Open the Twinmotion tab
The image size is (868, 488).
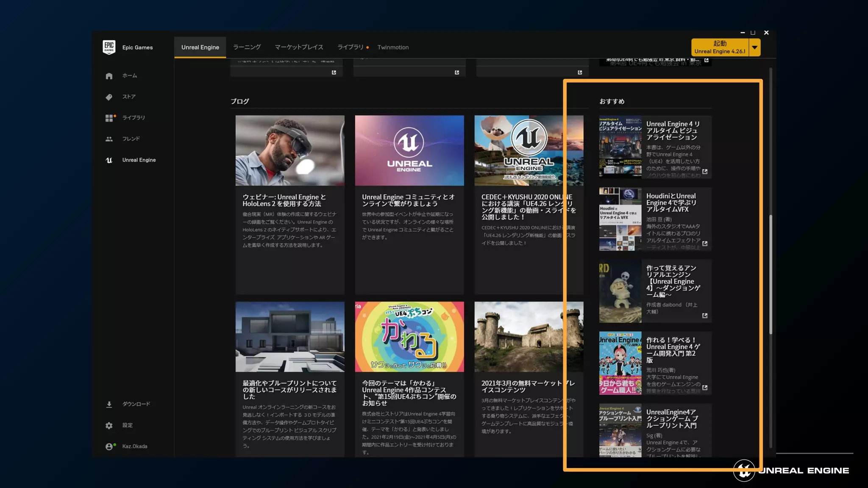click(x=393, y=47)
